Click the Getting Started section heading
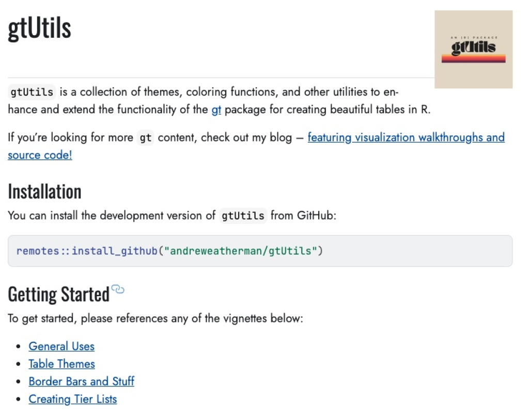 pos(59,294)
